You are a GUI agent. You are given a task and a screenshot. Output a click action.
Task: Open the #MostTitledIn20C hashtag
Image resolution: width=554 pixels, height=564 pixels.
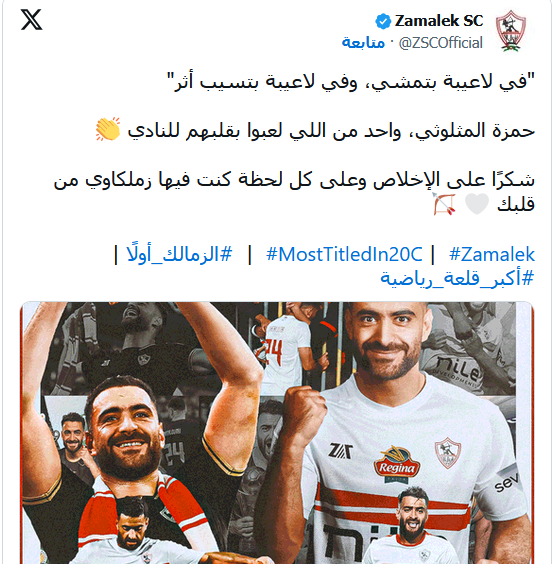pyautogui.click(x=344, y=254)
